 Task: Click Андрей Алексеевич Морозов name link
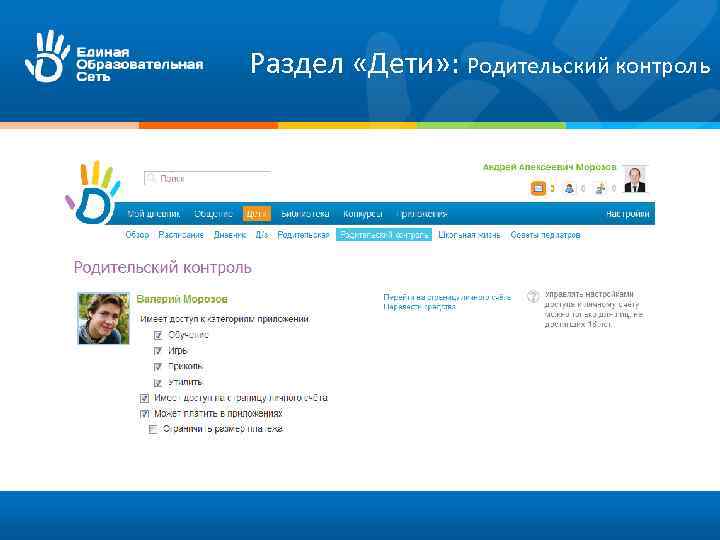(x=549, y=167)
